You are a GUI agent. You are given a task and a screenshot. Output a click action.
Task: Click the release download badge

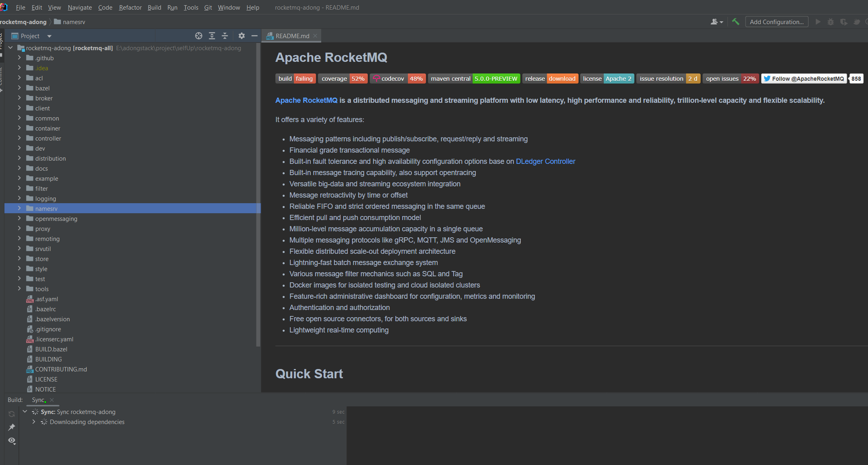point(550,79)
